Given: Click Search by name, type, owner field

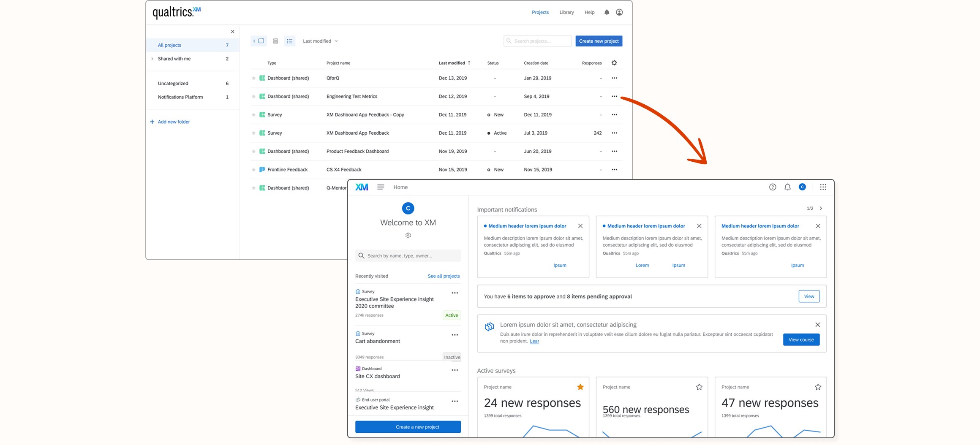Looking at the screenshot, I should (x=408, y=256).
